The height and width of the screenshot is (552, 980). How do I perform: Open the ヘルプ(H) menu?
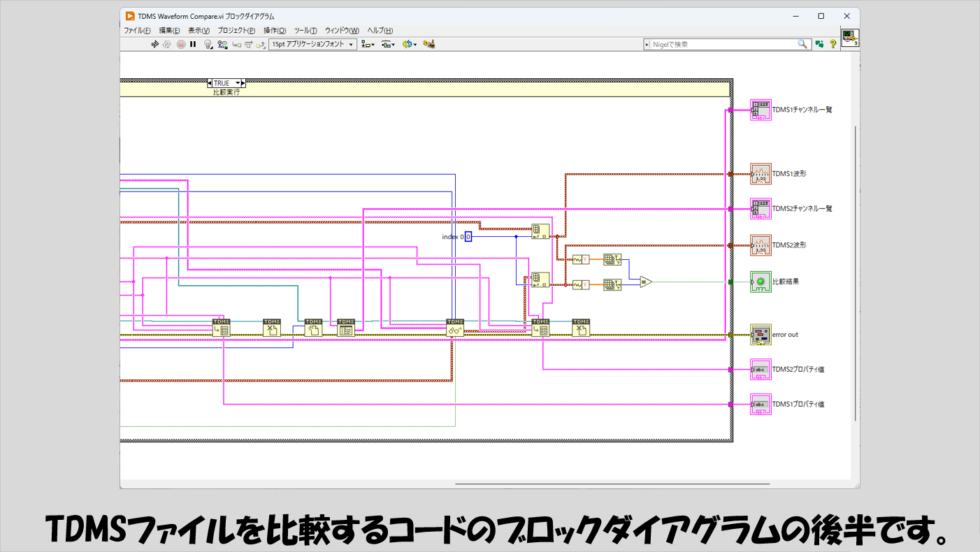(x=380, y=31)
